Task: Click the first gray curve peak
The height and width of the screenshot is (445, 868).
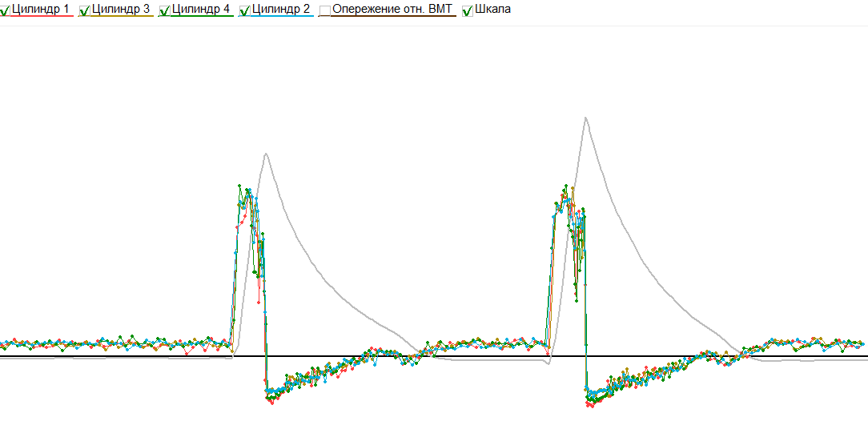Action: (266, 154)
